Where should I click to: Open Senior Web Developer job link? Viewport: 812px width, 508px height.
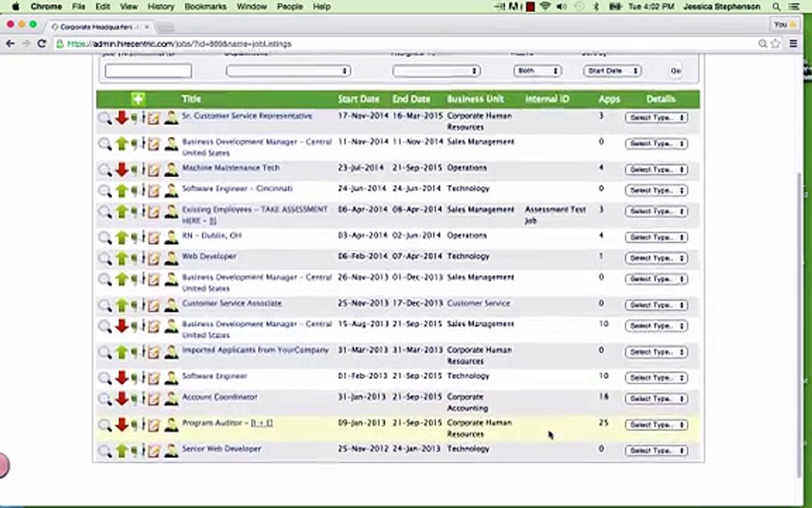[221, 449]
